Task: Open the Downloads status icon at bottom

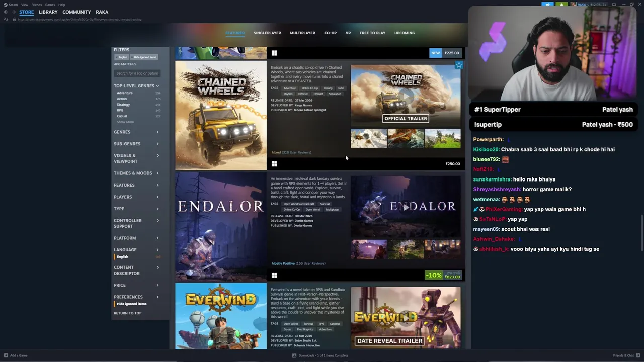Action: click(x=295, y=355)
